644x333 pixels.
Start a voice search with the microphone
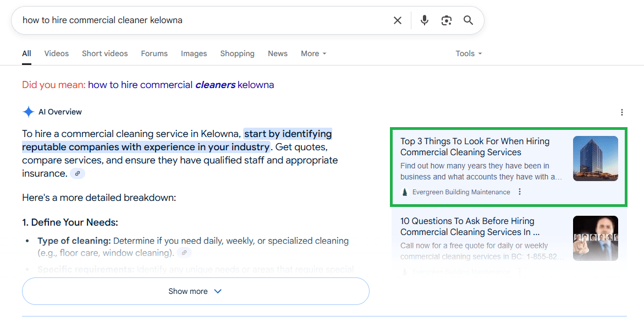pyautogui.click(x=424, y=20)
